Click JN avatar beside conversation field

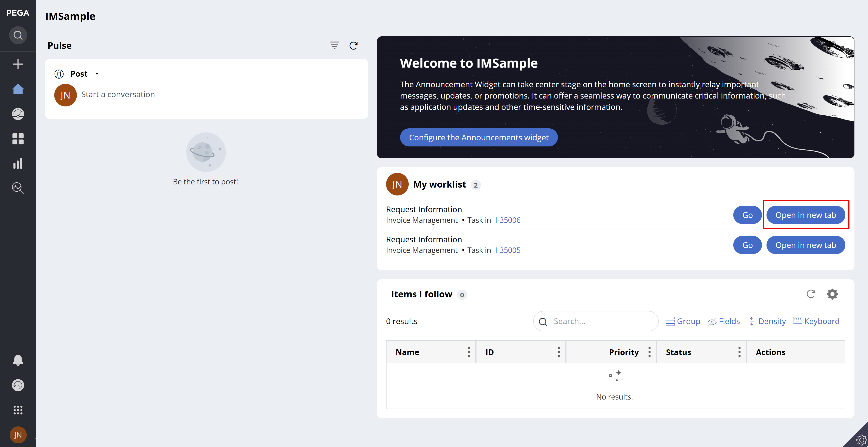65,95
